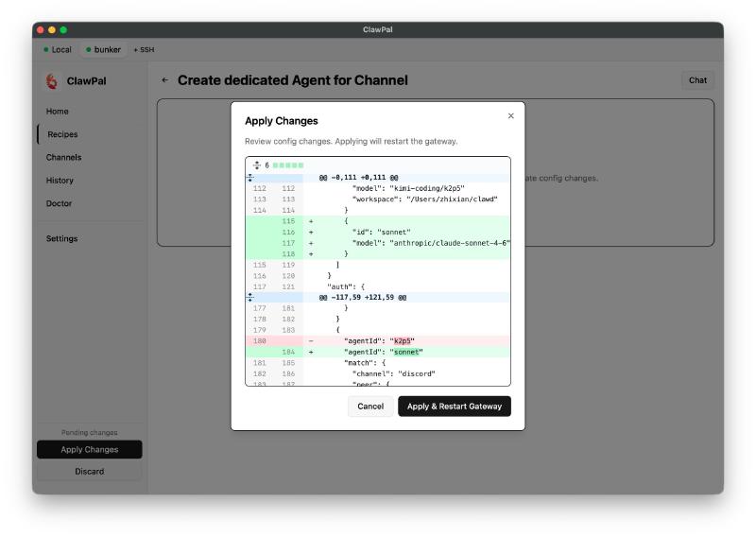This screenshot has width=756, height=537.
Task: Click sidebar Apply Changes button
Action: click(x=89, y=450)
